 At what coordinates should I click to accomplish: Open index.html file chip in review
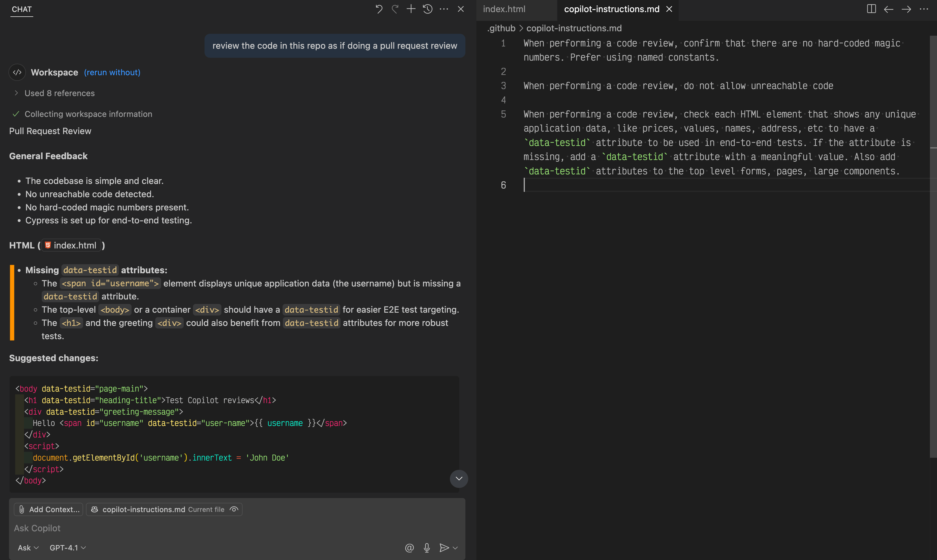click(x=71, y=245)
